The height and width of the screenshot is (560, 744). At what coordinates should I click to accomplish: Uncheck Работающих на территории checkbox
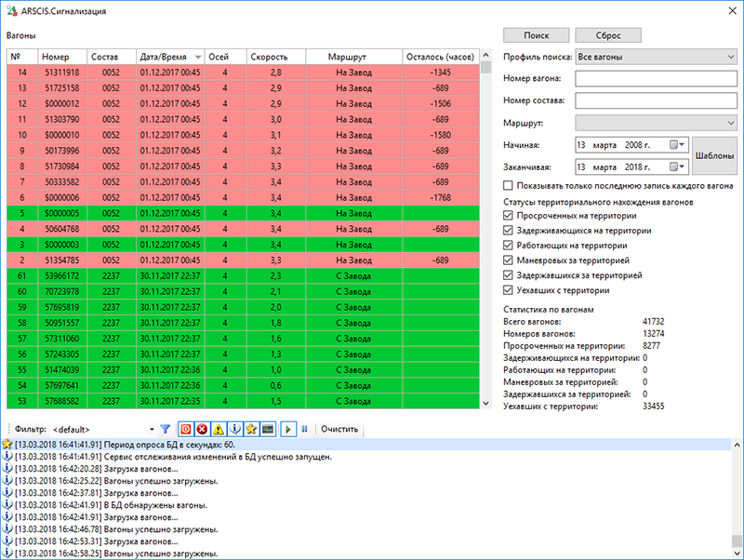tap(508, 246)
